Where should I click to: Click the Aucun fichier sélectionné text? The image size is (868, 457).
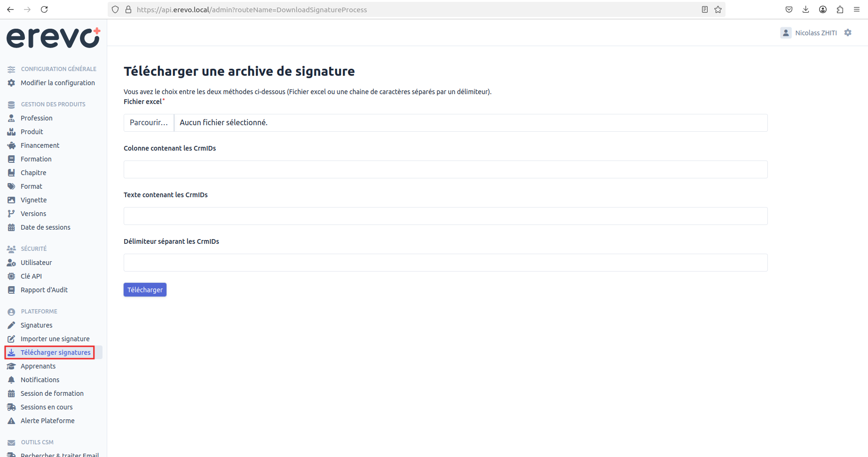click(223, 122)
